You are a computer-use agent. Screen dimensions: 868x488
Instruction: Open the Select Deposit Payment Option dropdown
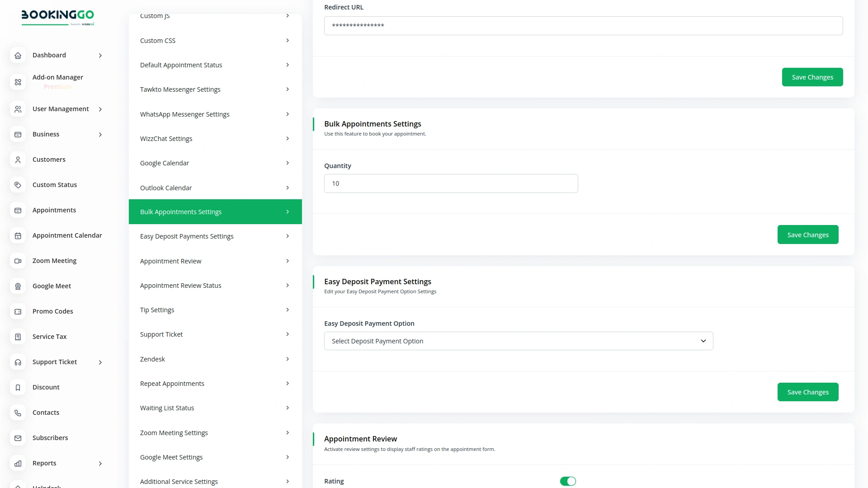click(518, 341)
